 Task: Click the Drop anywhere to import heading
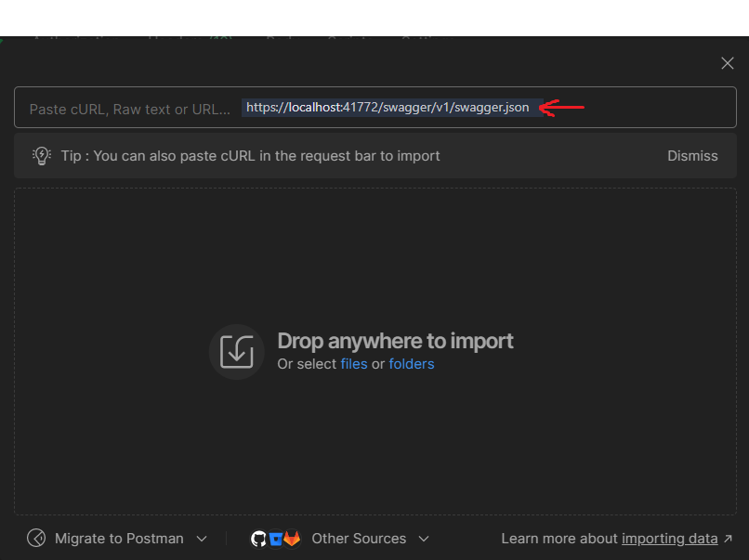point(395,341)
